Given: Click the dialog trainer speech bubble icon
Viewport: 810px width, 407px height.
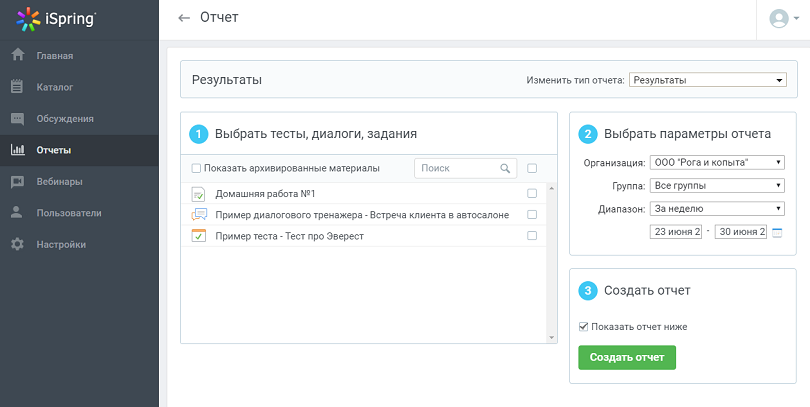Looking at the screenshot, I should (198, 214).
